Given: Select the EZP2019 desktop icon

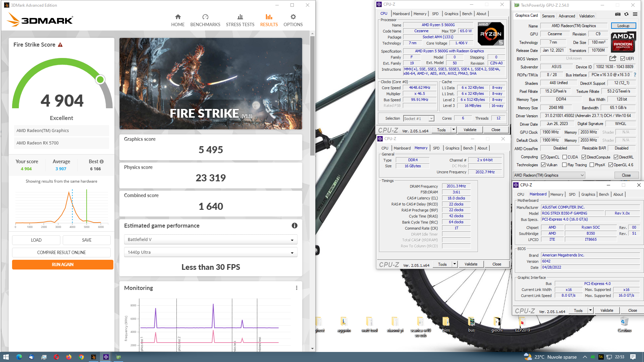Looking at the screenshot, I should coord(522,324).
